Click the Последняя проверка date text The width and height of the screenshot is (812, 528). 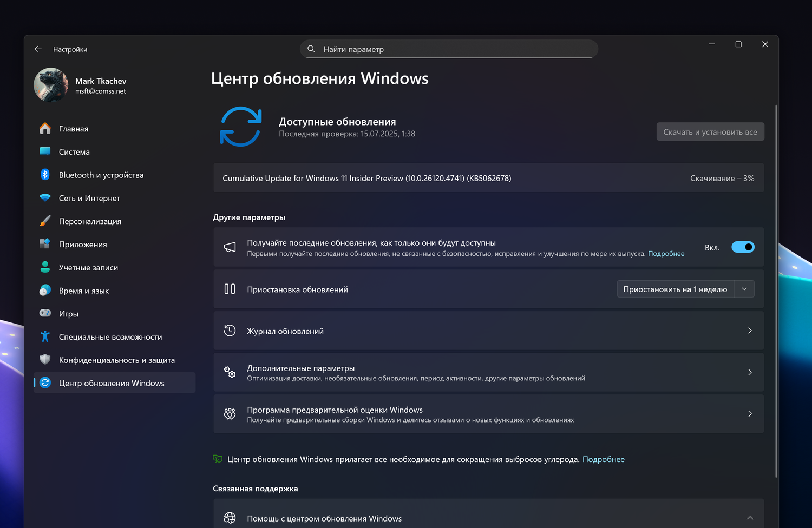click(x=347, y=134)
